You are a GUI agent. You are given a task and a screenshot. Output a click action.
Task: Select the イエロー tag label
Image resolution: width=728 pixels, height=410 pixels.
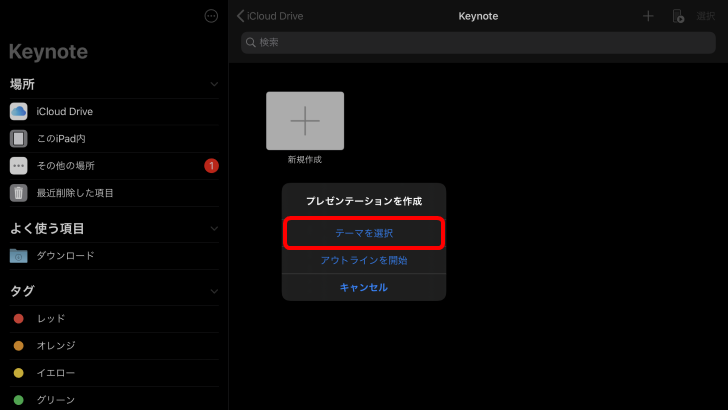pos(56,373)
